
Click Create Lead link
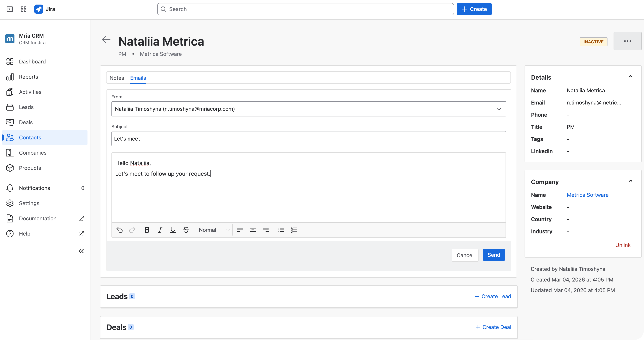[492, 297]
